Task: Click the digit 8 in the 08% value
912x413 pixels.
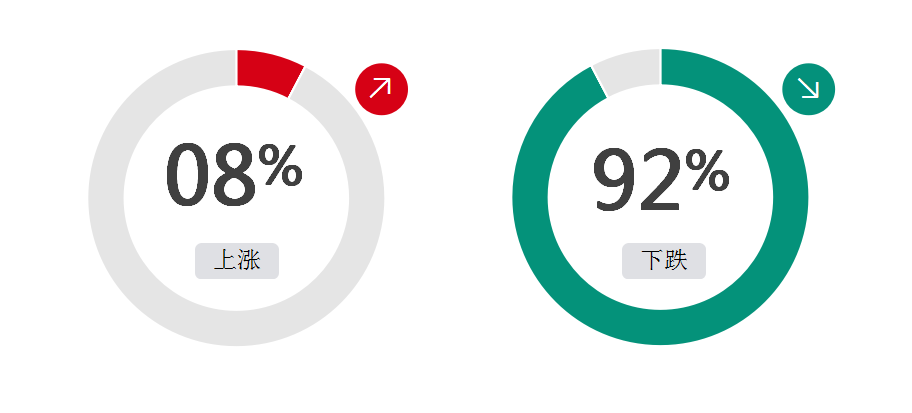Action: (234, 176)
